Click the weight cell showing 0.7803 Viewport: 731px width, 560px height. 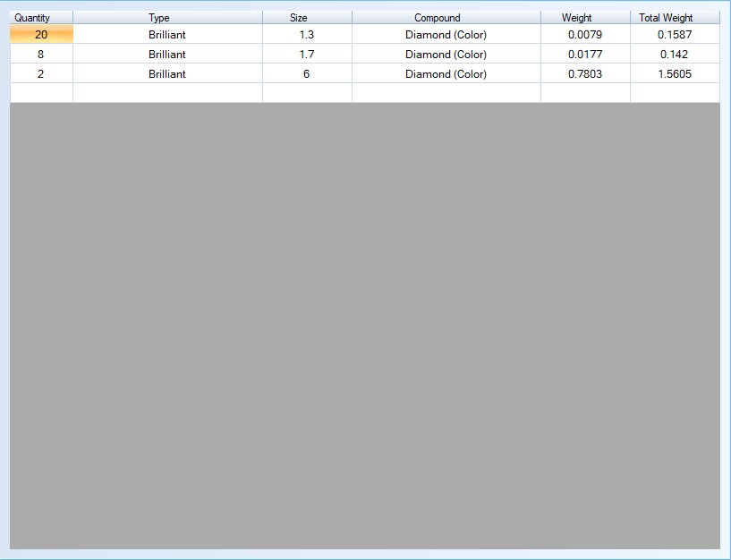[585, 74]
